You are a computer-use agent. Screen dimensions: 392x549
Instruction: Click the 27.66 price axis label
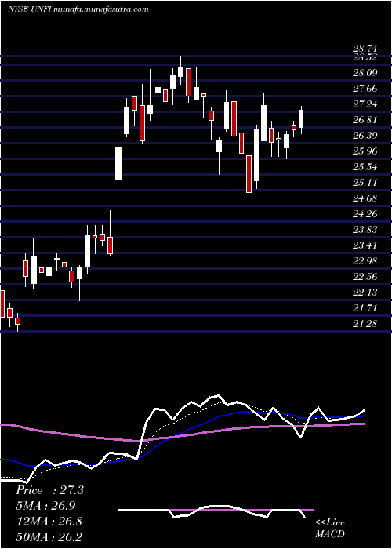point(365,88)
